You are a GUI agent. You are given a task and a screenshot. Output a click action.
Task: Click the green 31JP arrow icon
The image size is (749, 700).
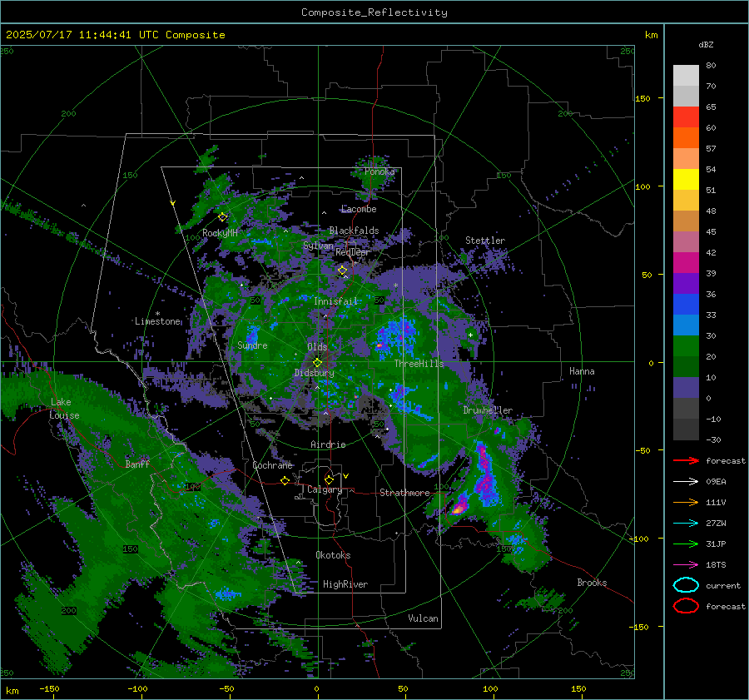[686, 544]
